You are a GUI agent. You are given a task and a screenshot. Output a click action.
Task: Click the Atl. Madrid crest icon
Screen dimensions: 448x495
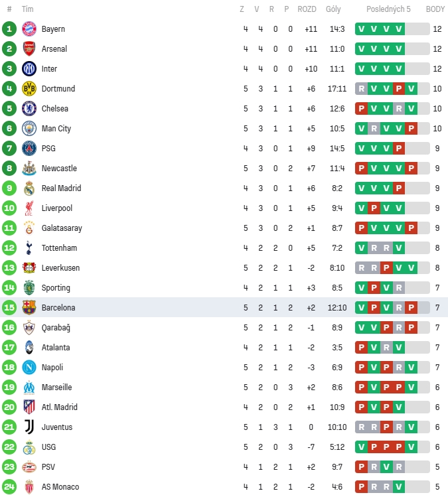tap(29, 407)
